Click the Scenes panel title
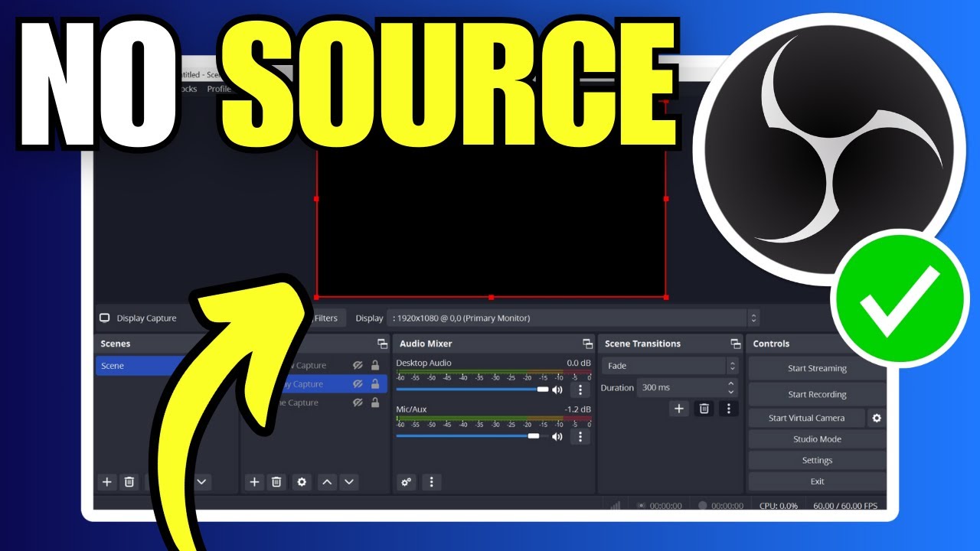The image size is (980, 551). [116, 344]
